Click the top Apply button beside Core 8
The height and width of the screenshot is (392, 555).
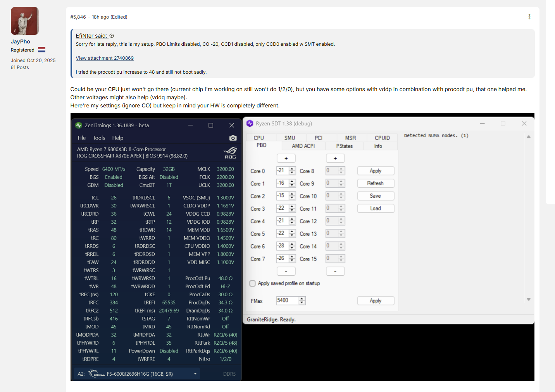(x=376, y=171)
